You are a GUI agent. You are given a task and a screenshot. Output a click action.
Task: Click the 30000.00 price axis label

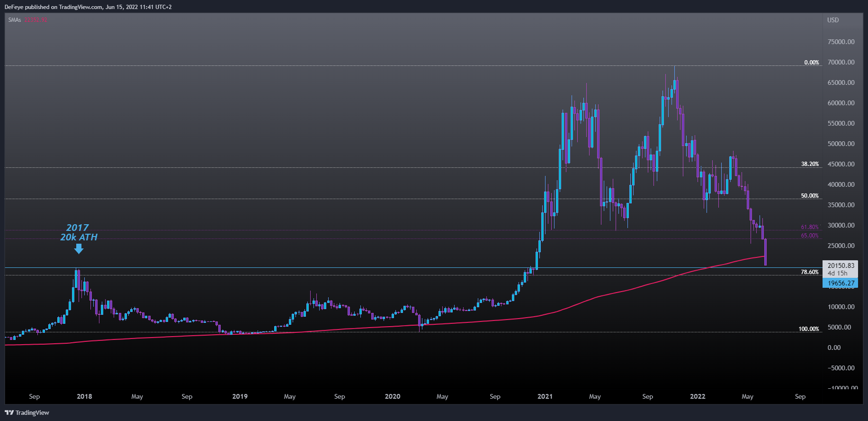coord(841,225)
